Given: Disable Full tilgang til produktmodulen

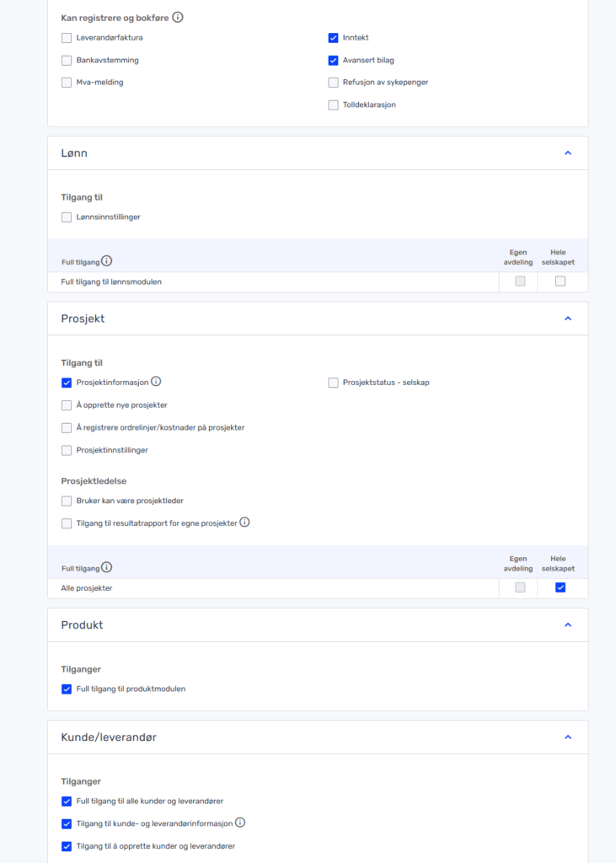Looking at the screenshot, I should coord(67,689).
